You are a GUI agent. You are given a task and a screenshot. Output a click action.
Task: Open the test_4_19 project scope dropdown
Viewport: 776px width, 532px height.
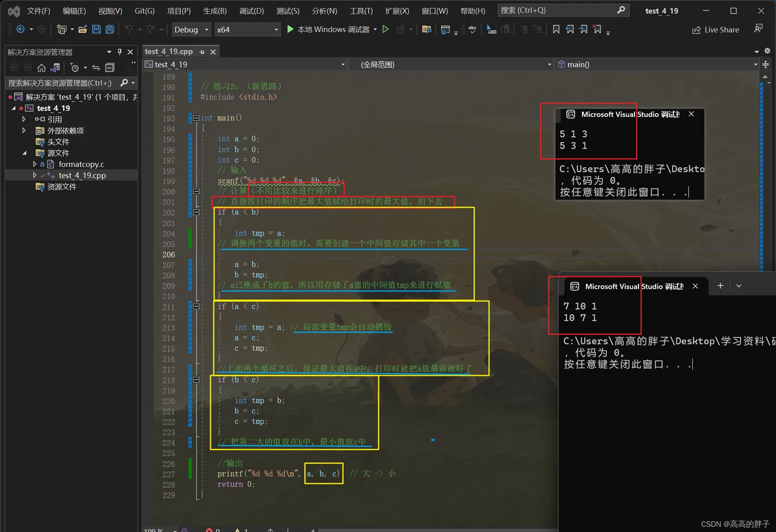click(343, 65)
